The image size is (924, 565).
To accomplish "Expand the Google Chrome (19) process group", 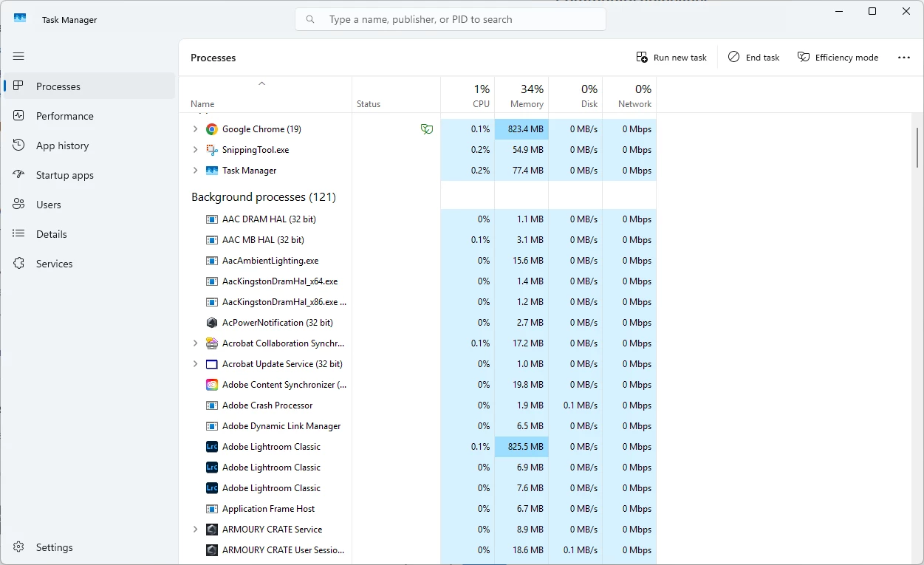I will click(195, 129).
